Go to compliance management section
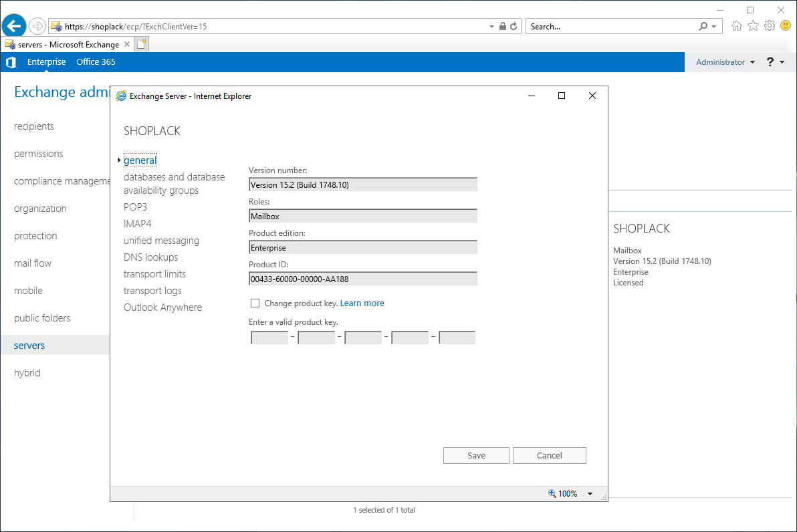 click(x=62, y=181)
